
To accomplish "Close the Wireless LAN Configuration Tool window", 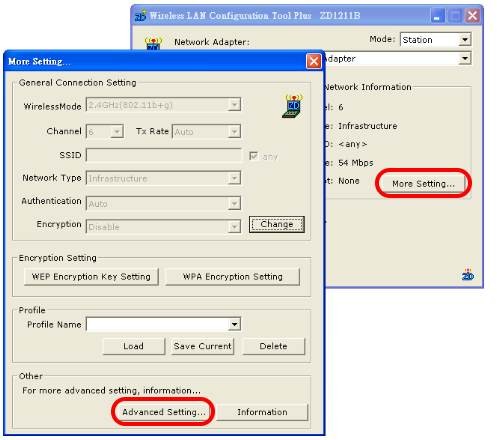I will pos(472,16).
